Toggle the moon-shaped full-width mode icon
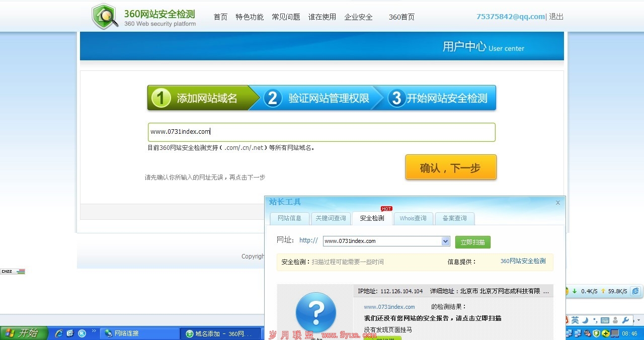This screenshot has width=644, height=340. tap(585, 320)
